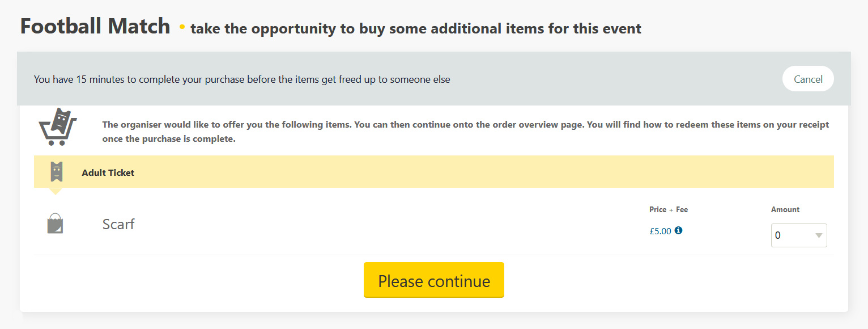Select the Adult Ticket header row
The height and width of the screenshot is (329, 868).
[x=434, y=172]
